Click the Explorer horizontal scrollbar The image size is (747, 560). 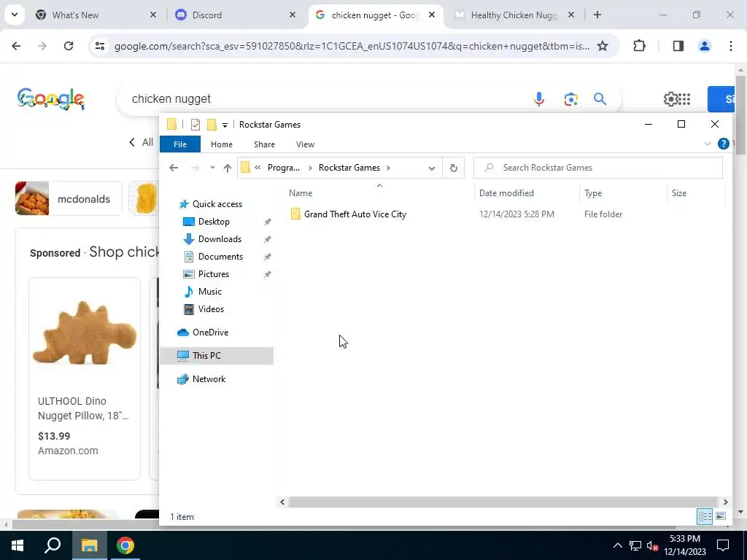pos(503,502)
